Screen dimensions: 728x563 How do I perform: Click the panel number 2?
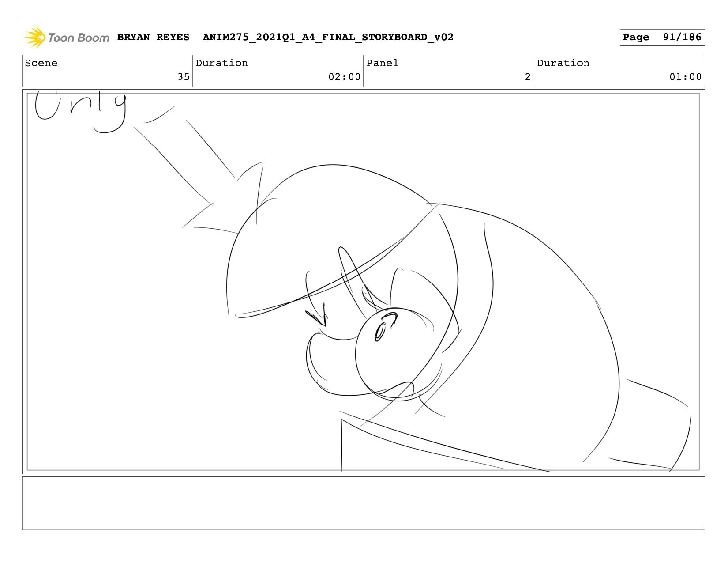click(528, 77)
